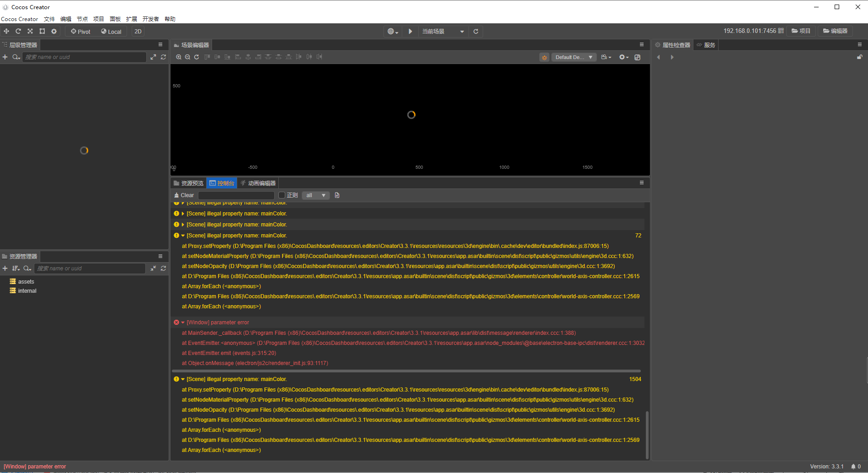
Task: Collapse illegal property entry with count 1504
Action: tap(183, 379)
